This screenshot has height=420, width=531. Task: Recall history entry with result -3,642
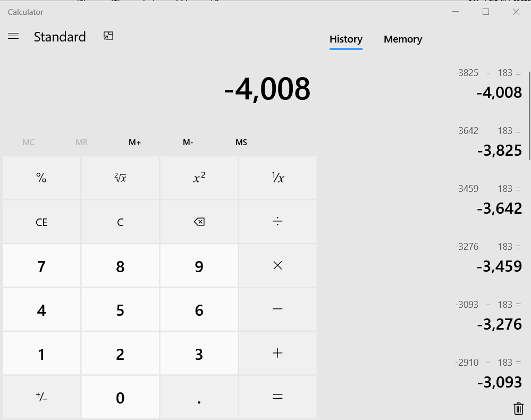pyautogui.click(x=488, y=199)
